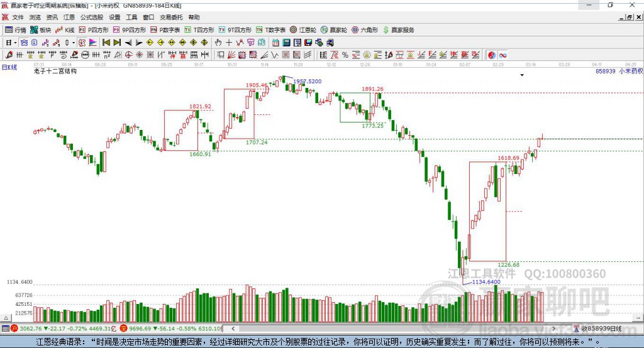Select the n² number tool icon
The image size is (644, 348).
(x=107, y=55)
